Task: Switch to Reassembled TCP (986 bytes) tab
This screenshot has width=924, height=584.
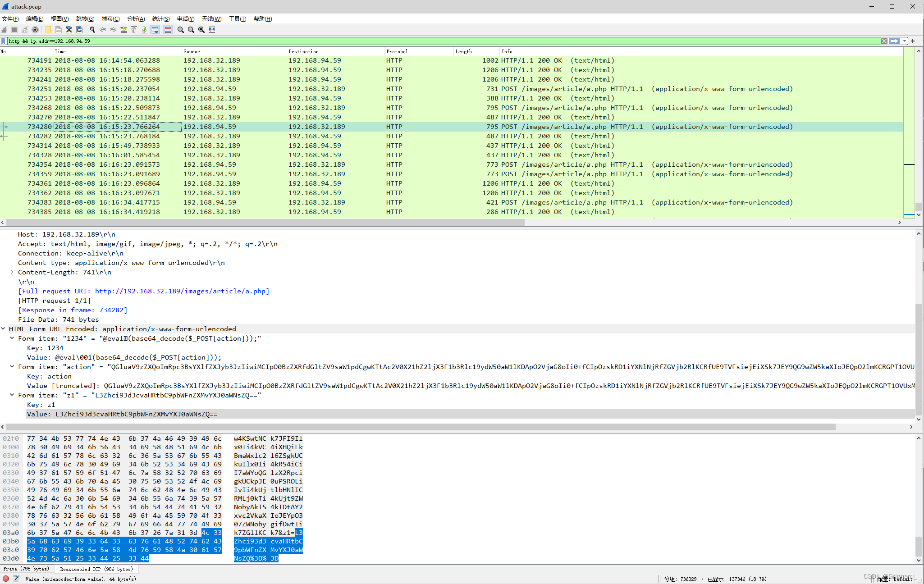Action: click(96, 569)
